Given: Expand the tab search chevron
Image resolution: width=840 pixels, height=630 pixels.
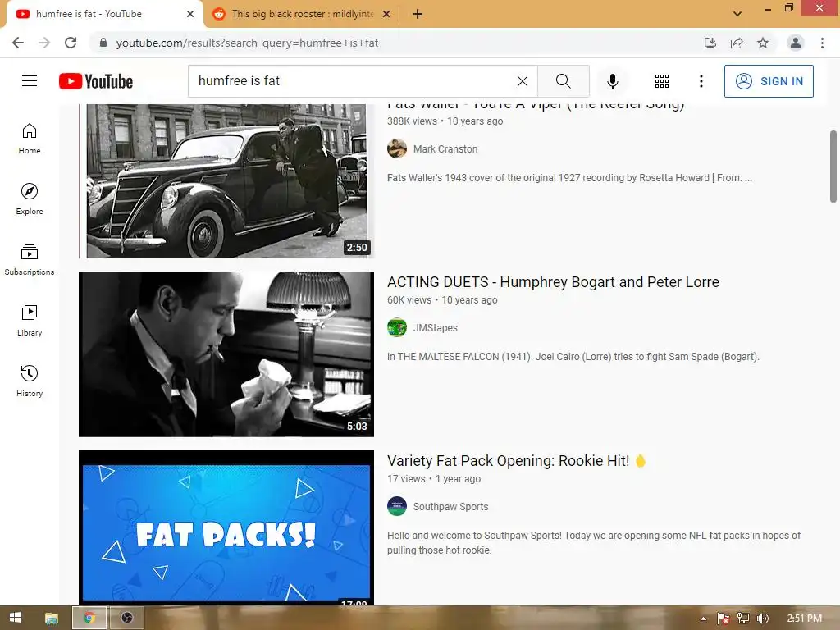Looking at the screenshot, I should click(x=737, y=14).
